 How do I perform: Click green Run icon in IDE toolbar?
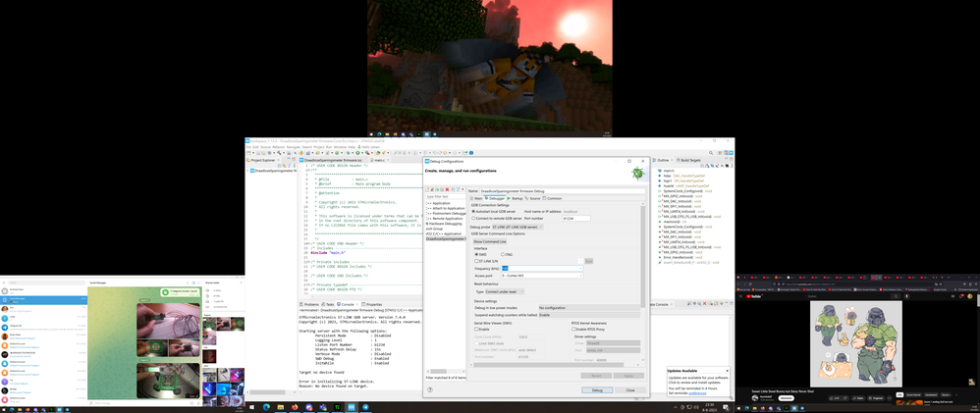357,153
